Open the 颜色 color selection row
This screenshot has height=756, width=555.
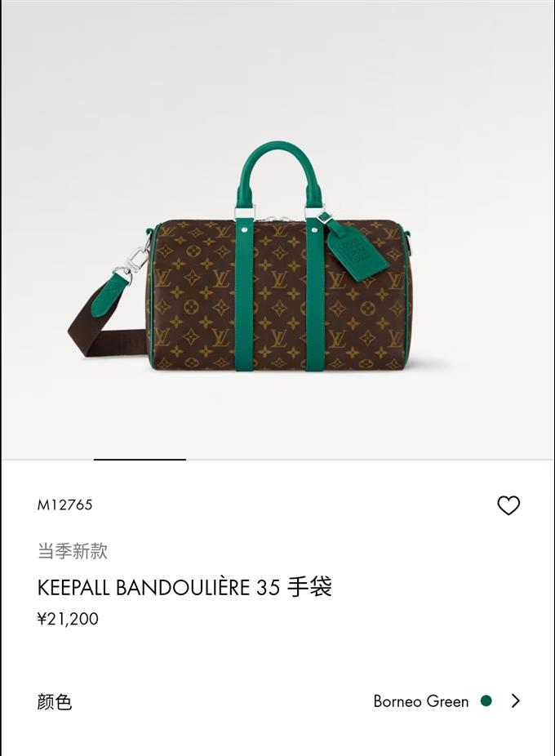(277, 701)
